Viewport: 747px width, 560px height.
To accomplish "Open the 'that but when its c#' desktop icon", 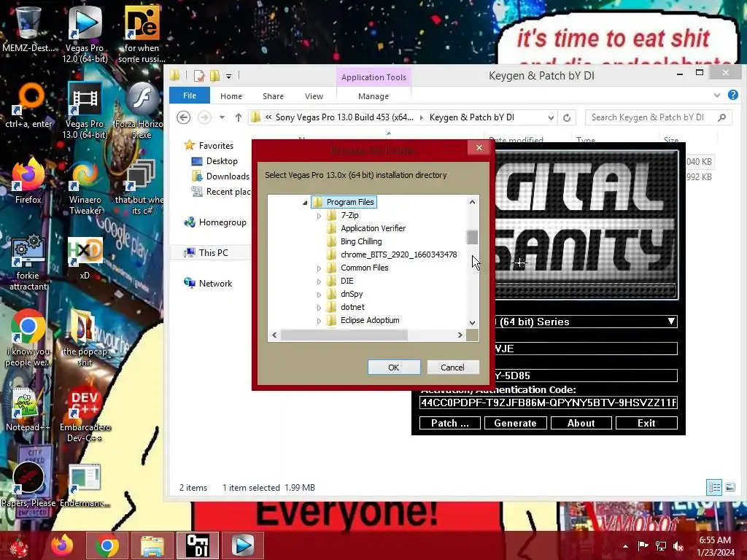I will (139, 187).
